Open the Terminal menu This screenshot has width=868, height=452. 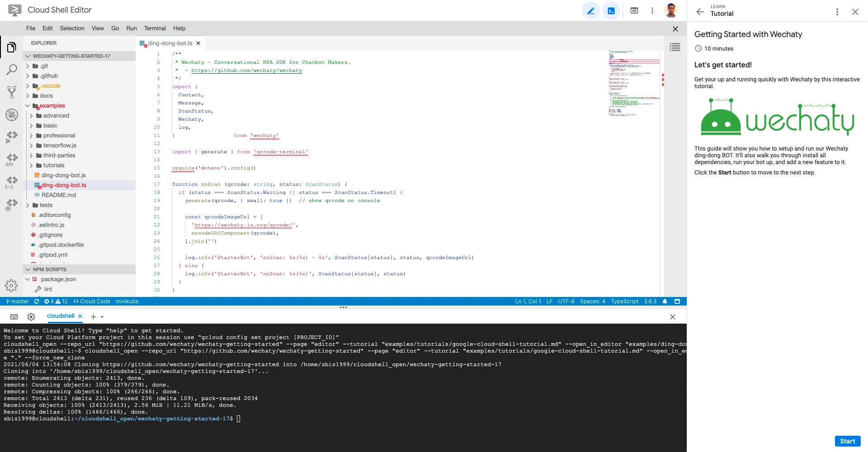point(155,28)
